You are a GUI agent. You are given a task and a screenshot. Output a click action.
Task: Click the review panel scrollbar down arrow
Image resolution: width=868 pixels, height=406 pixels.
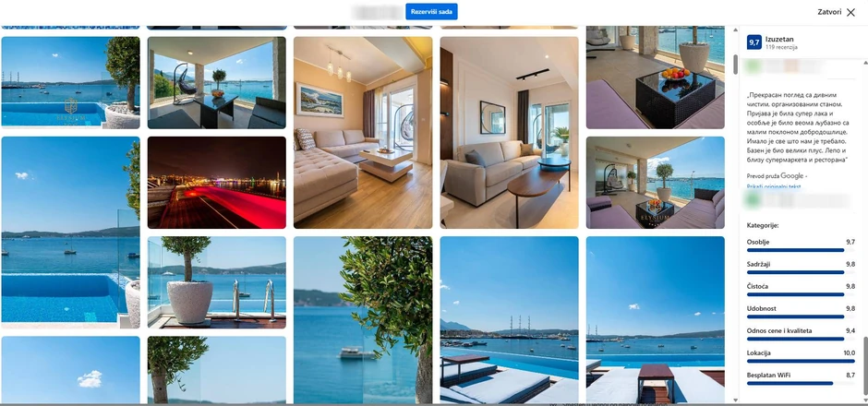(x=736, y=400)
